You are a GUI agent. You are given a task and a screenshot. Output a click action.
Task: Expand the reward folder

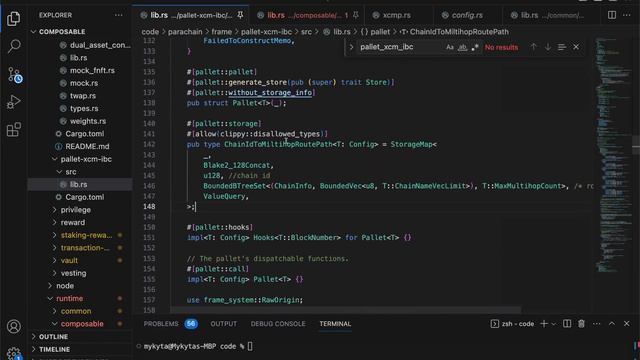(x=73, y=222)
